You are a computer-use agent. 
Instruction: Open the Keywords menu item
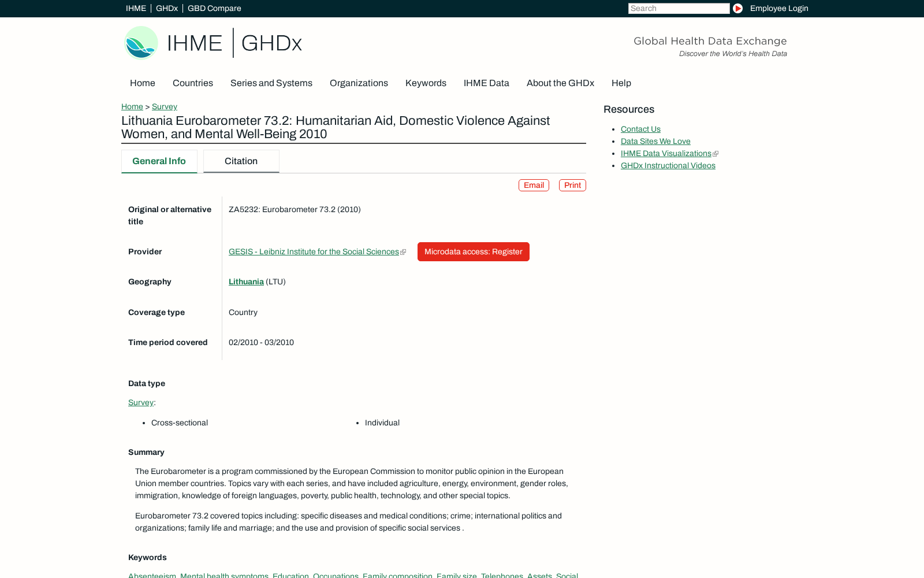(426, 83)
